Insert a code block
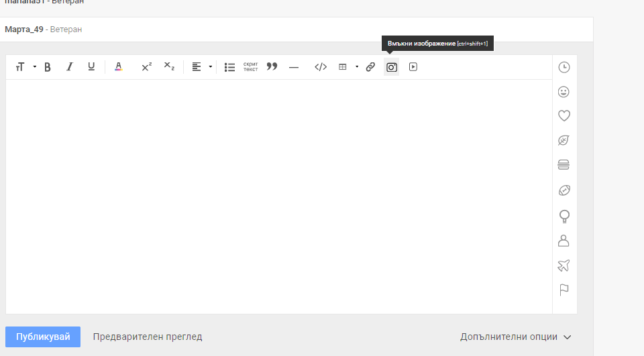 [x=321, y=67]
